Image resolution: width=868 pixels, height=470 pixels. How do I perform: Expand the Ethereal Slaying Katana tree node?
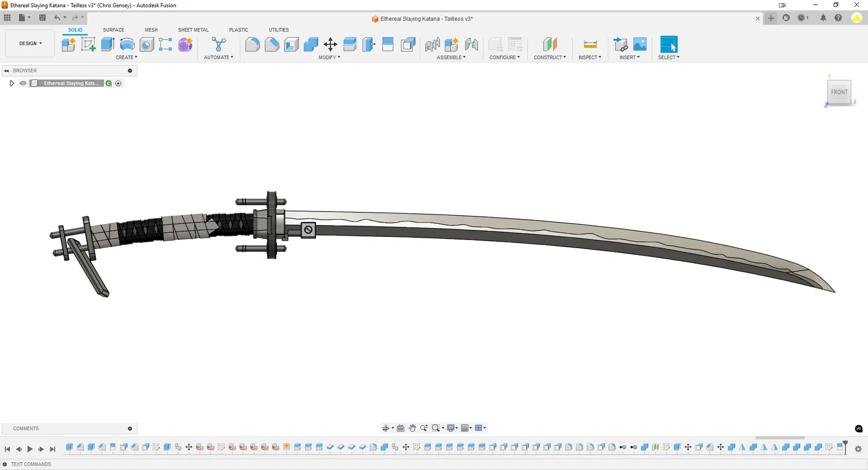coord(12,83)
